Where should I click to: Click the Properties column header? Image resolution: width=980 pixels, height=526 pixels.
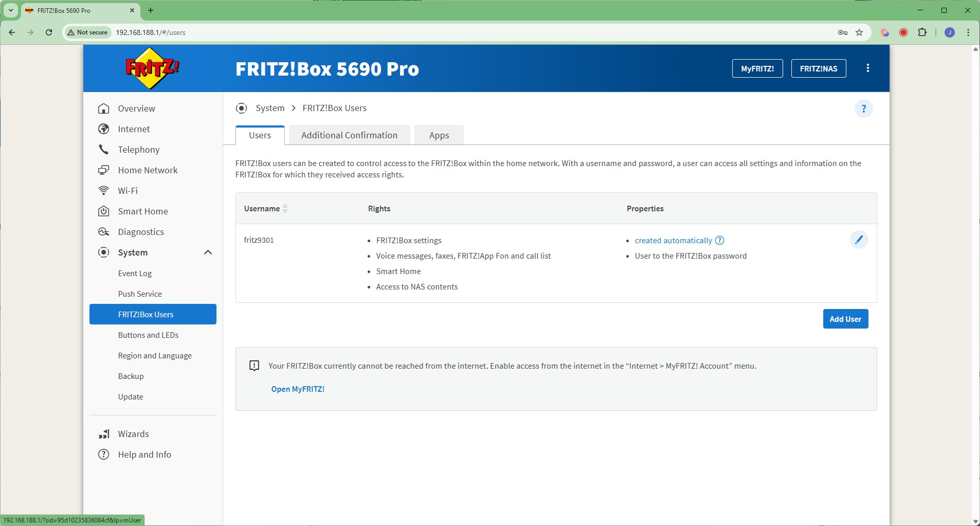pyautogui.click(x=645, y=209)
